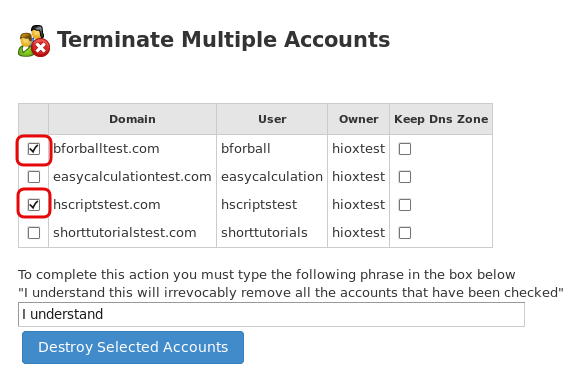Click the easycalculation user cell
Image resolution: width=571 pixels, height=378 pixels.
[x=272, y=177]
